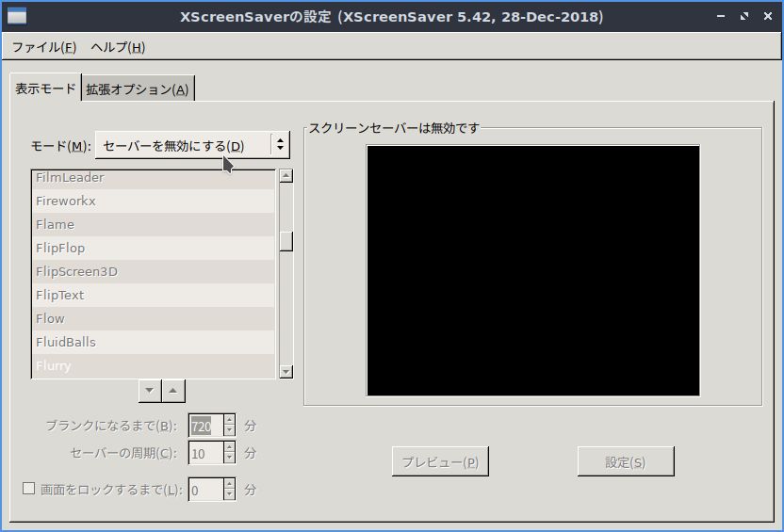Click the next-saver down arrow button
The height and width of the screenshot is (532, 784).
coord(150,391)
